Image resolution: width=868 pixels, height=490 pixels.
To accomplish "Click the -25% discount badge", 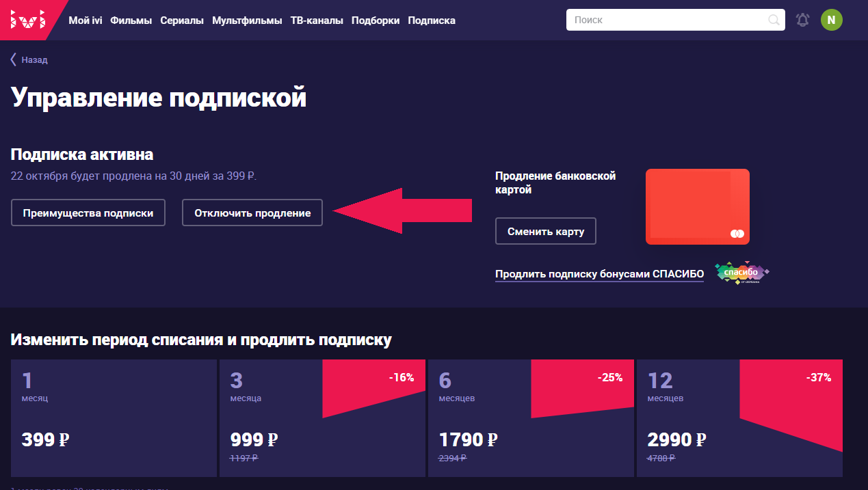I will pos(609,377).
